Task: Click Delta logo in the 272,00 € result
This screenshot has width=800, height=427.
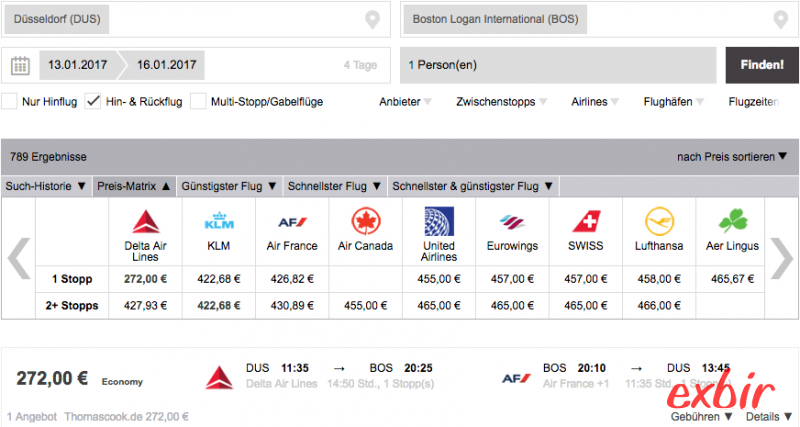Action: [x=219, y=378]
